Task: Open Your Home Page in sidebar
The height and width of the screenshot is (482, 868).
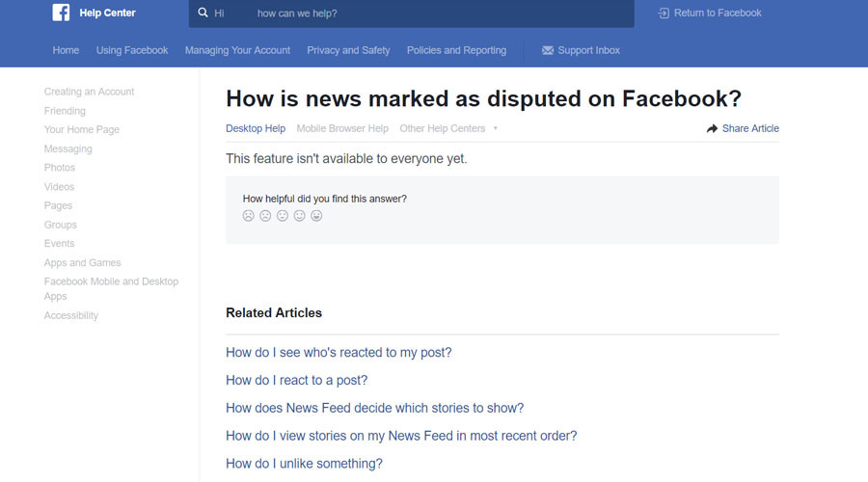Action: pos(82,129)
